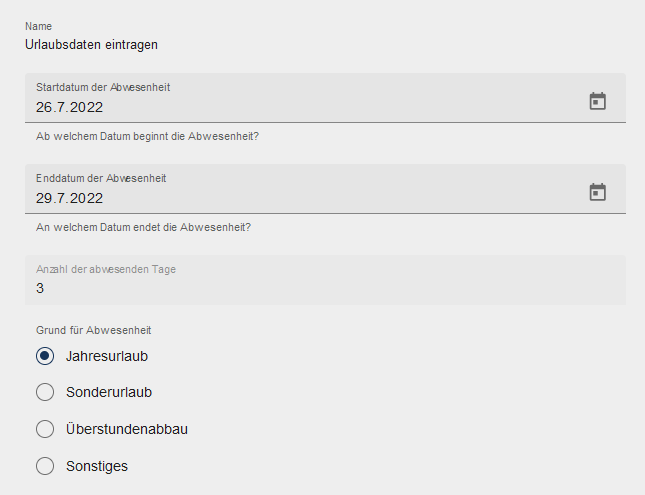Open the calendar picker for Startdatum
Viewport: 645px width, 495px height.
tap(597, 101)
